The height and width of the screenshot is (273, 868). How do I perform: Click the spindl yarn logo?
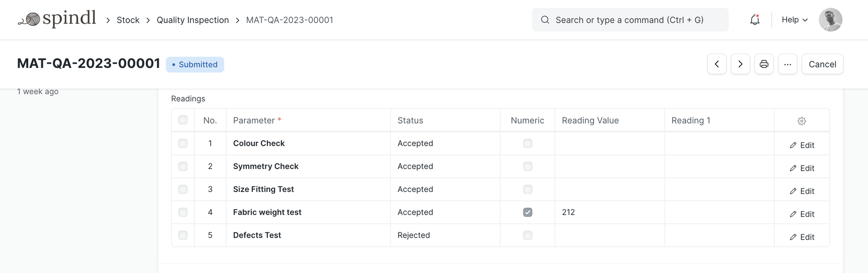click(x=57, y=19)
